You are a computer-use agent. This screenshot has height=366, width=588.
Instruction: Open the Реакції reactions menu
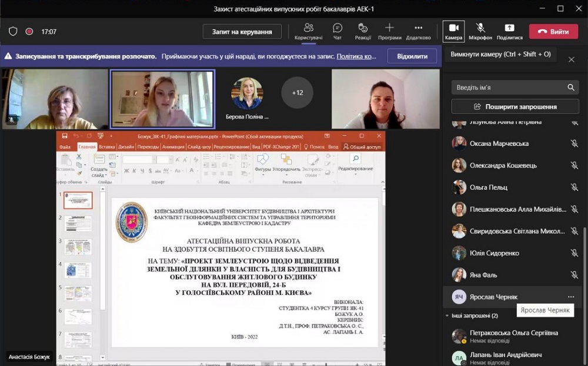(363, 32)
